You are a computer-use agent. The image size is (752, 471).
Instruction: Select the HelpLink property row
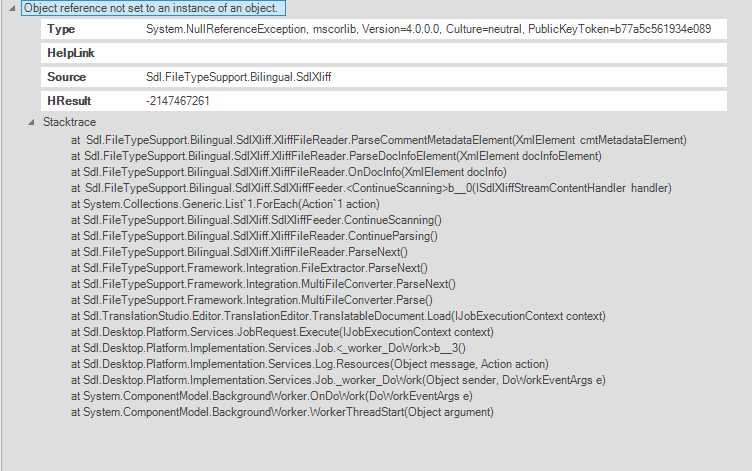coord(384,53)
